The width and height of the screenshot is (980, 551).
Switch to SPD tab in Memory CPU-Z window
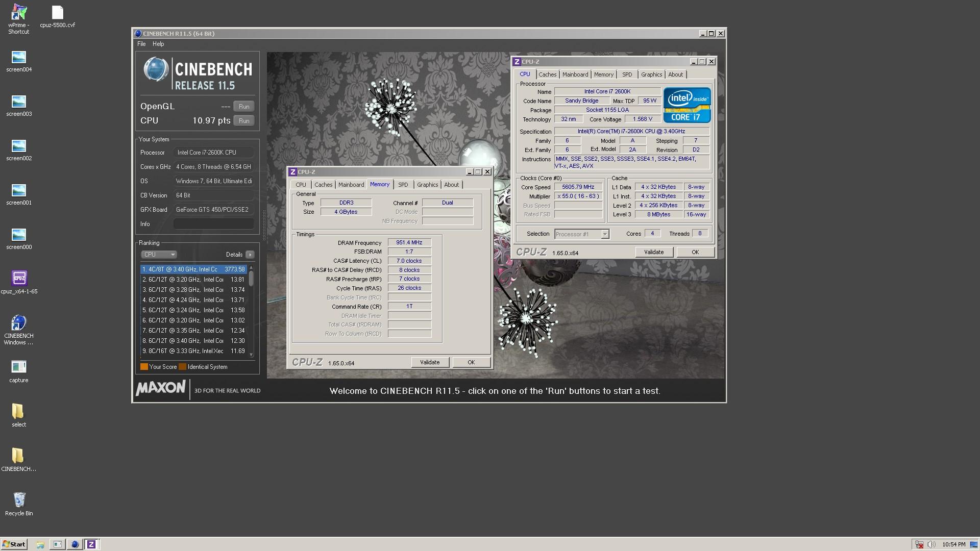click(403, 185)
